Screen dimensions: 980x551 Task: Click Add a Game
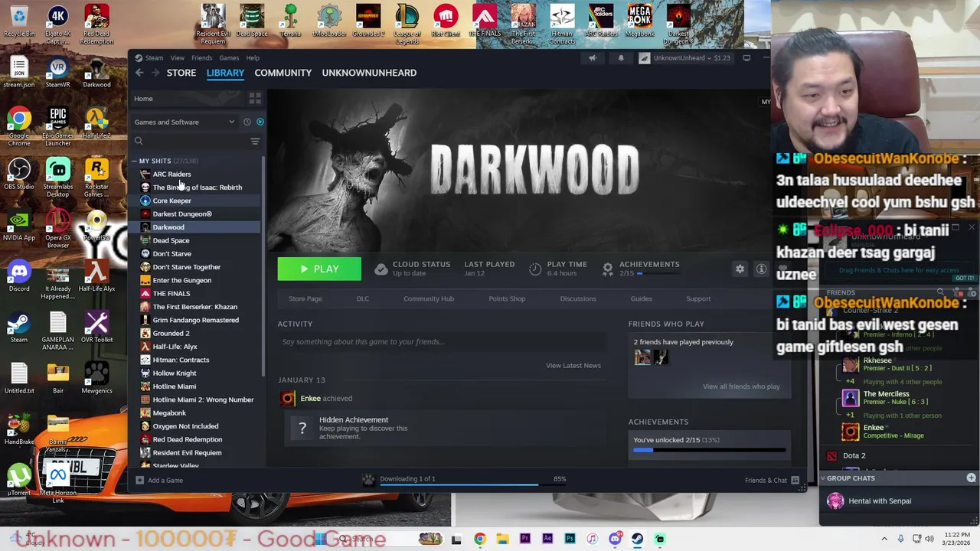159,481
